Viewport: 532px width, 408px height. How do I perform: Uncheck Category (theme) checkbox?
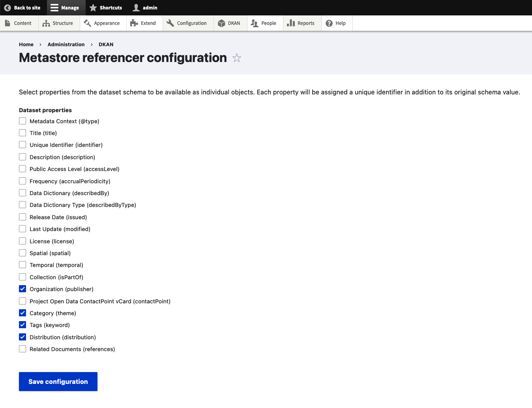[x=22, y=313]
